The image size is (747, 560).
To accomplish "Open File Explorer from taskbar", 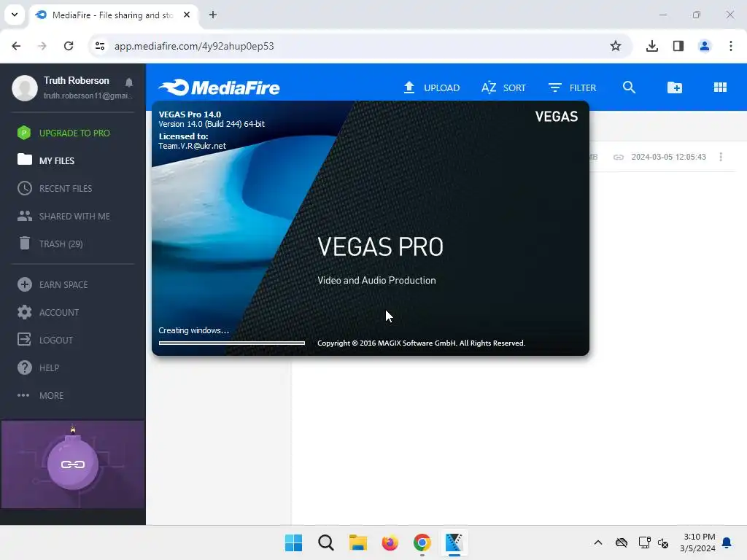I will click(357, 542).
